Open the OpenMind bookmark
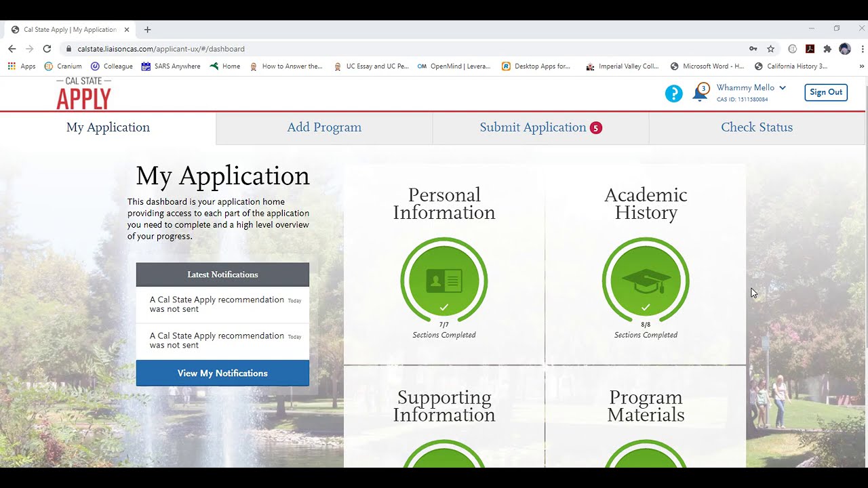This screenshot has height=488, width=868. click(x=454, y=66)
